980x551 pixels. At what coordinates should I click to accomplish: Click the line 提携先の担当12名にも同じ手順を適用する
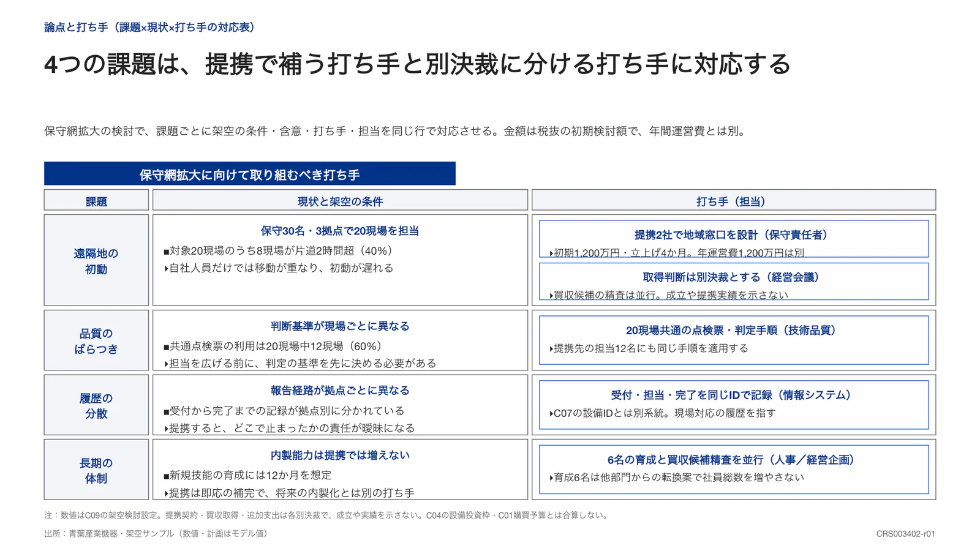tap(649, 348)
